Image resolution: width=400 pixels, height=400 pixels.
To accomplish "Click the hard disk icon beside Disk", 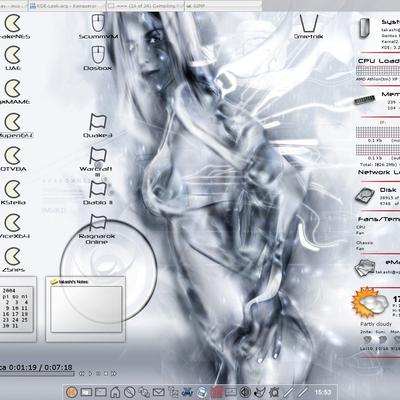I will (x=365, y=196).
